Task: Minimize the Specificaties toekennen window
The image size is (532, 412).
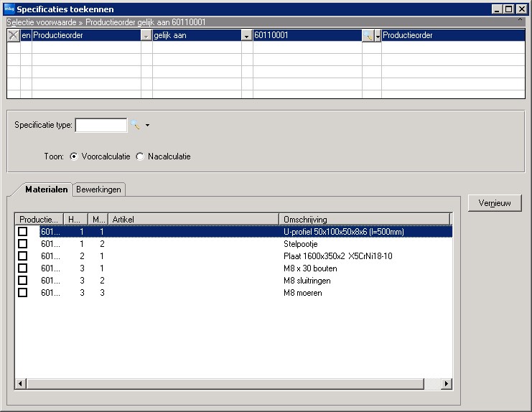Action: (x=497, y=9)
